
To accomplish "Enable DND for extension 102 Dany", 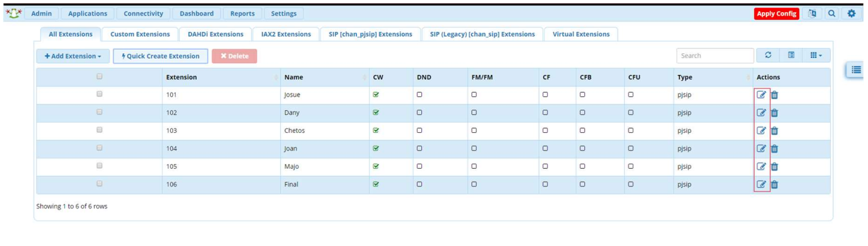I will click(419, 113).
